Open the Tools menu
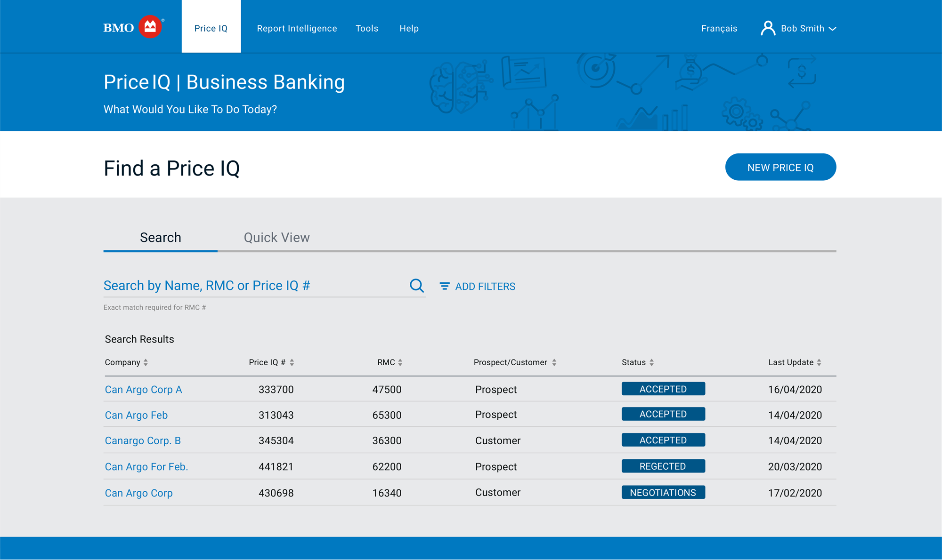The image size is (942, 560). (x=367, y=28)
